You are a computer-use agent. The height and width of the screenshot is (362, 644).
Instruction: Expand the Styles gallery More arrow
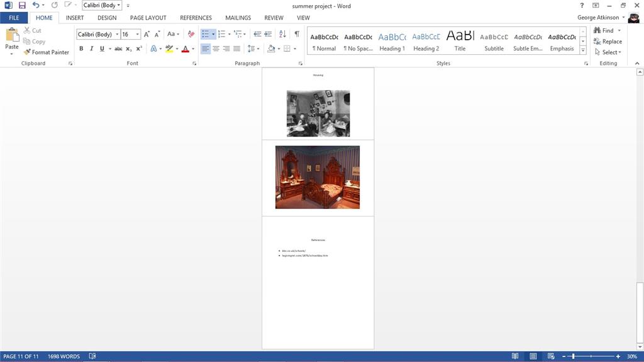coord(583,50)
